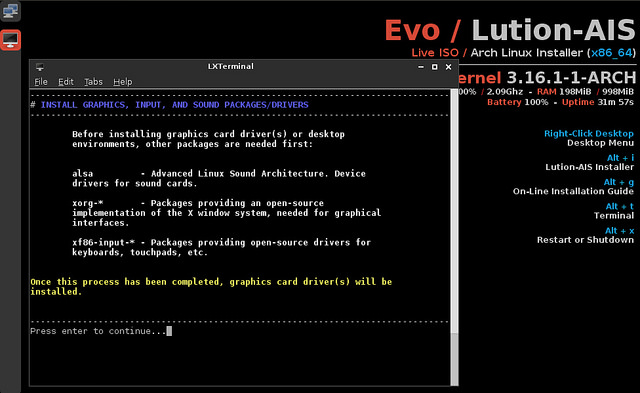Click the Restart or Shutdown label
This screenshot has height=393, width=640.
tap(585, 240)
